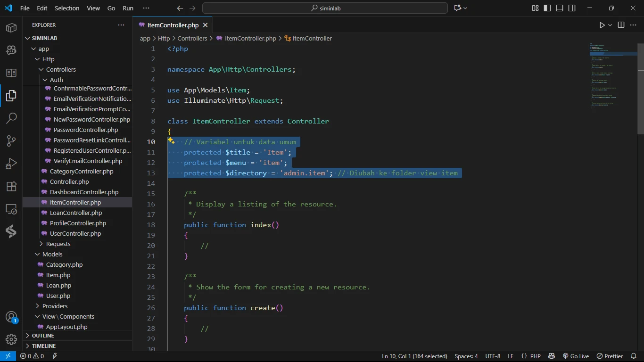Click the Manage settings gear icon

[x=11, y=339]
